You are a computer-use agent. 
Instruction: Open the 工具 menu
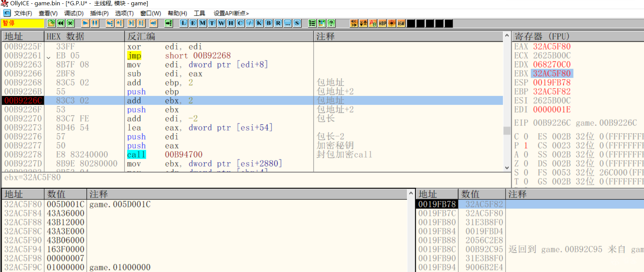pyautogui.click(x=199, y=13)
